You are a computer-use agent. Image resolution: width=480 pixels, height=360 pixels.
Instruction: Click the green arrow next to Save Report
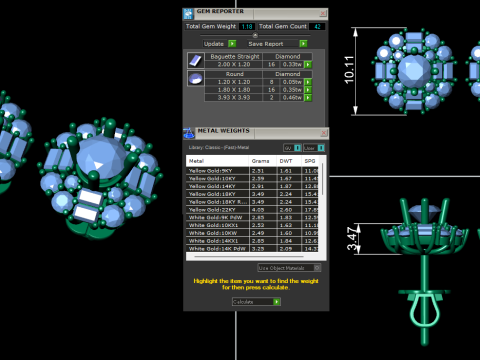click(x=303, y=44)
